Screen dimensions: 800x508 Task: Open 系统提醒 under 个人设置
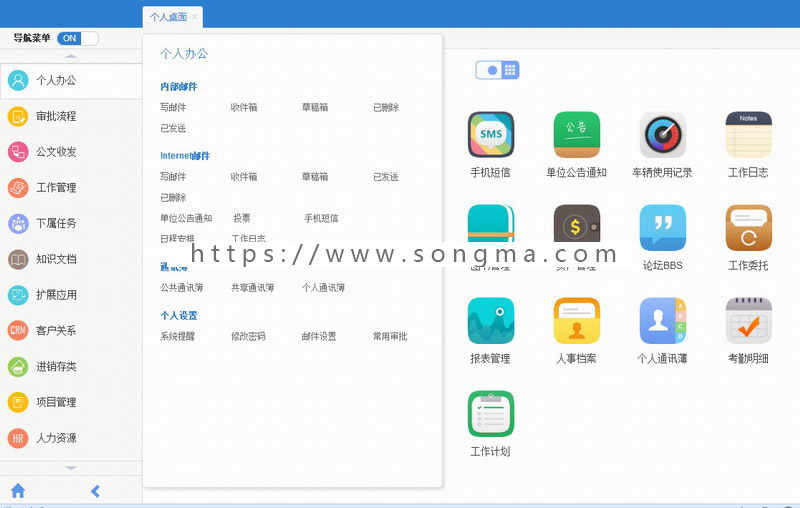[178, 336]
